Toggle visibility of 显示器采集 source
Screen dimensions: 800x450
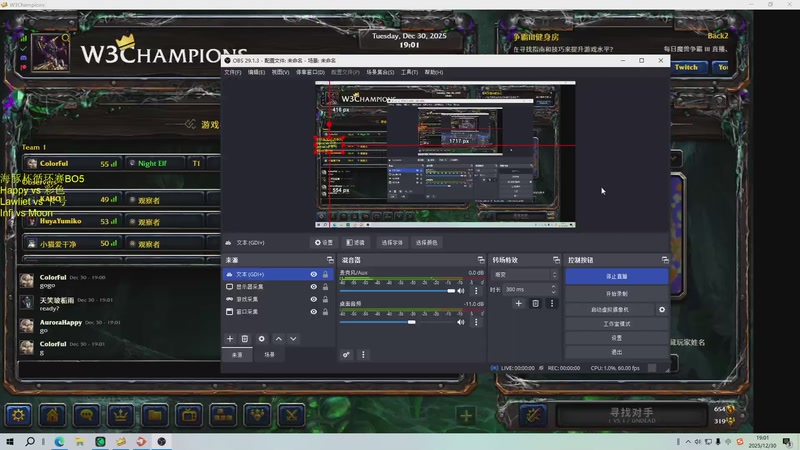click(x=314, y=287)
